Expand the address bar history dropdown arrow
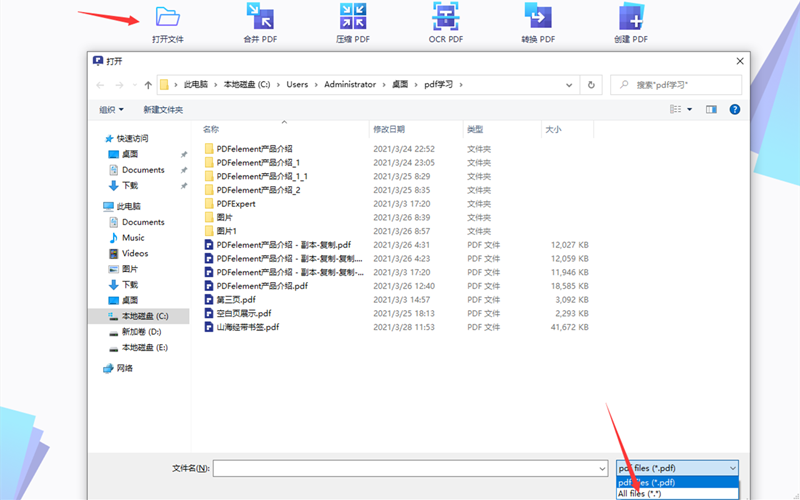This screenshot has width=800, height=500. tap(571, 85)
